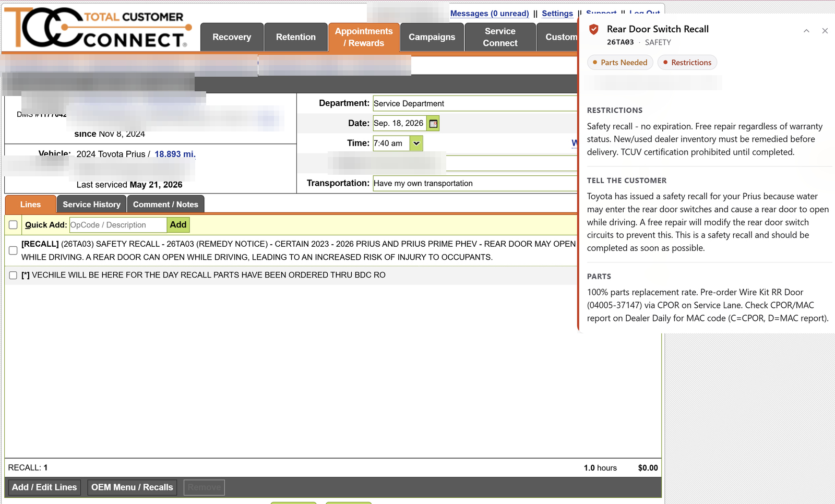This screenshot has width=835, height=504.
Task: Click the PARTS section heading
Action: click(x=599, y=277)
